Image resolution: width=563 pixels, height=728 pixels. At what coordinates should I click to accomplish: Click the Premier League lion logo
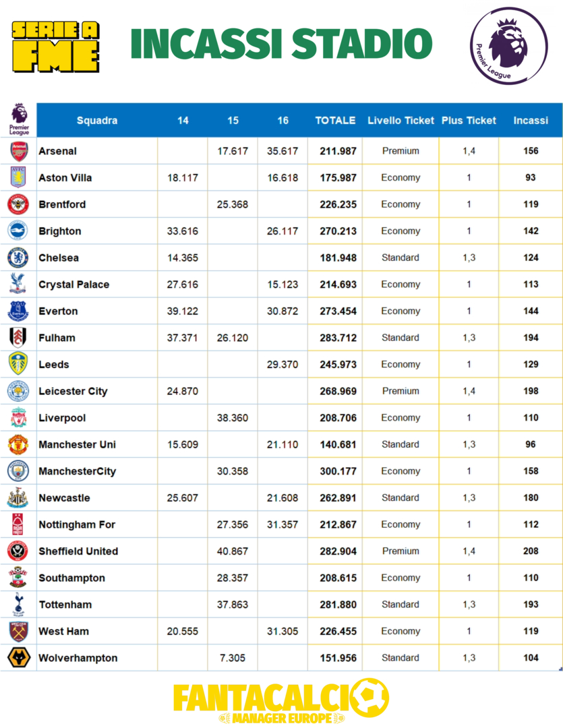tap(509, 46)
